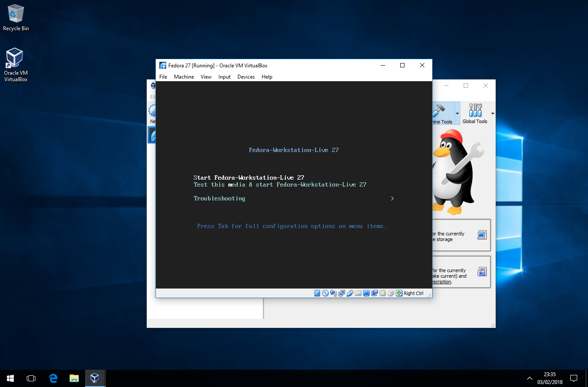The height and width of the screenshot is (387, 588).
Task: Open the Machine menu
Action: 184,77
